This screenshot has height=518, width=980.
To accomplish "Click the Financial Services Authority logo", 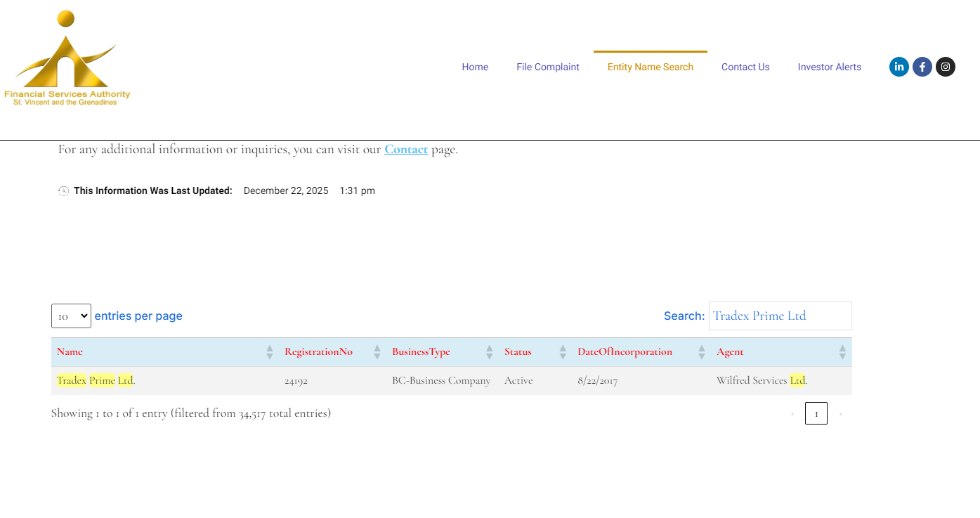I will [x=67, y=58].
